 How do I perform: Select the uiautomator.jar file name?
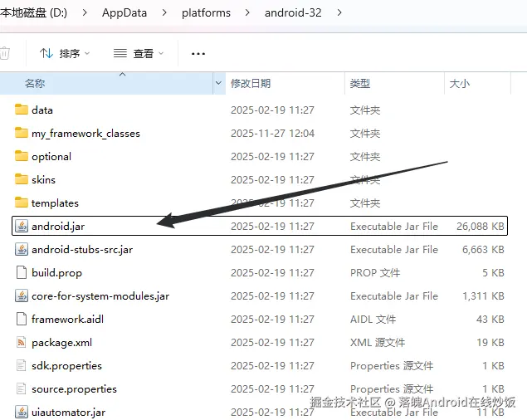(x=68, y=413)
